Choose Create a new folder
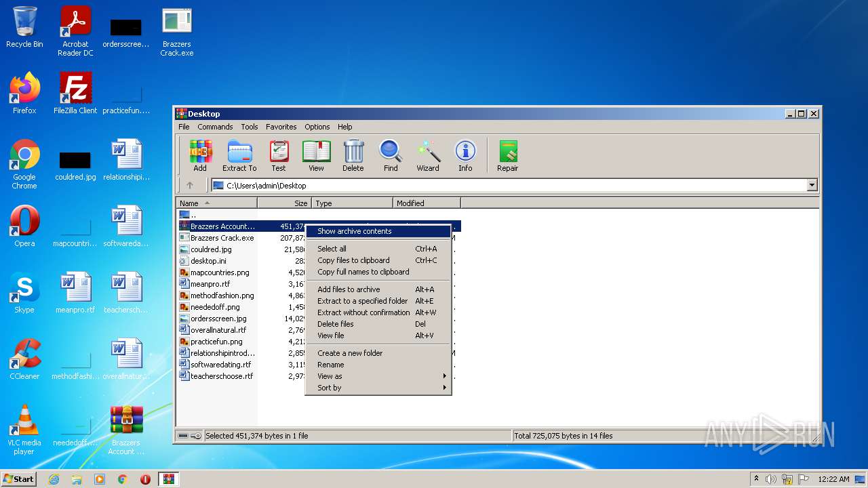 coord(378,353)
